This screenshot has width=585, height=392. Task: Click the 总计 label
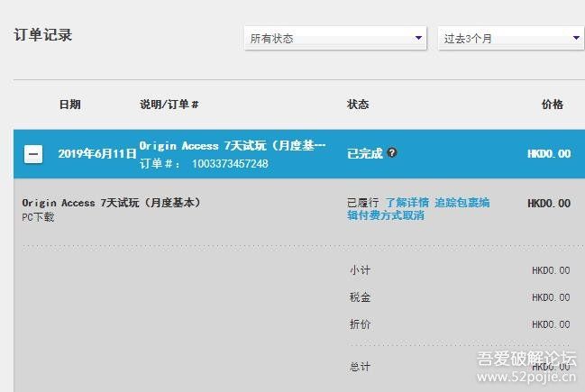(x=360, y=367)
